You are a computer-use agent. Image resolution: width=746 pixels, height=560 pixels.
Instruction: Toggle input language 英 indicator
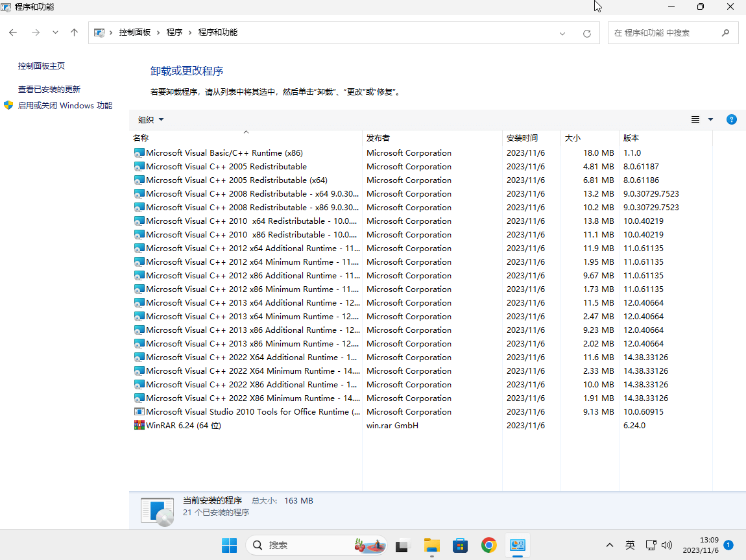tap(630, 545)
